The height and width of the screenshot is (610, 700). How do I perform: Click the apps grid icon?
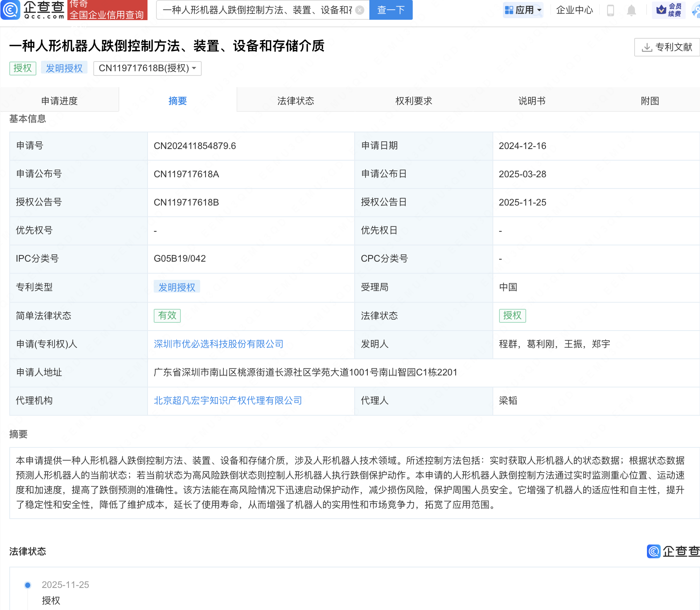click(x=509, y=10)
